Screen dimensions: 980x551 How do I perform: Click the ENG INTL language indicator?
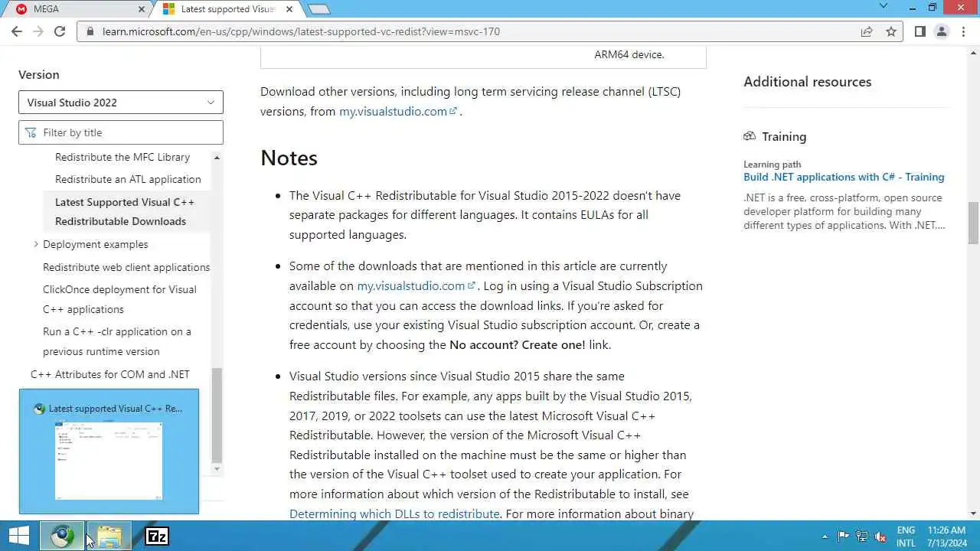[906, 536]
